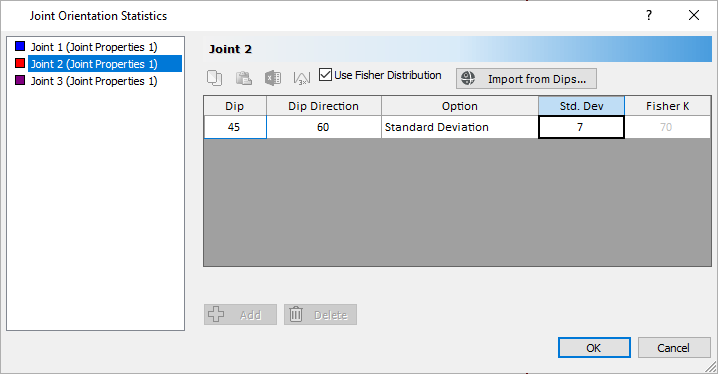Click the Excel export icon
Screen dimensions: 718x374
[x=273, y=78]
